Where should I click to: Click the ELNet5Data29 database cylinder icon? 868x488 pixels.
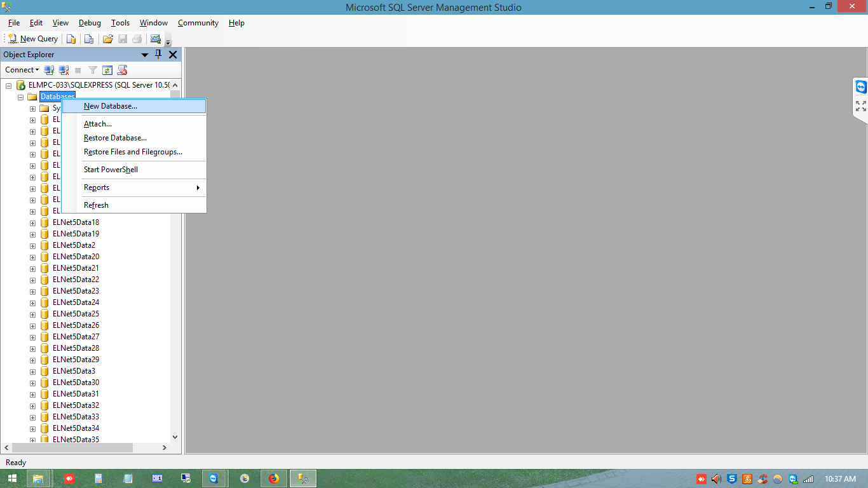coord(44,360)
